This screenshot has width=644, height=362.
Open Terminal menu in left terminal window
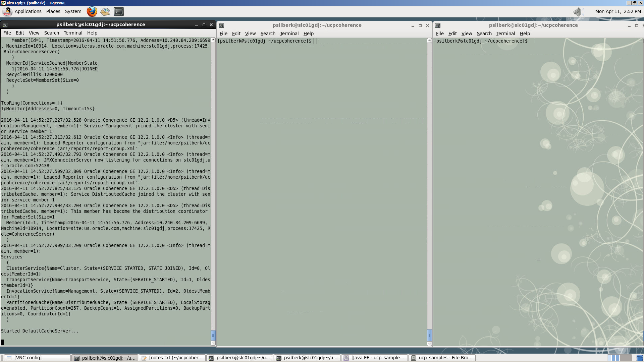tap(73, 33)
